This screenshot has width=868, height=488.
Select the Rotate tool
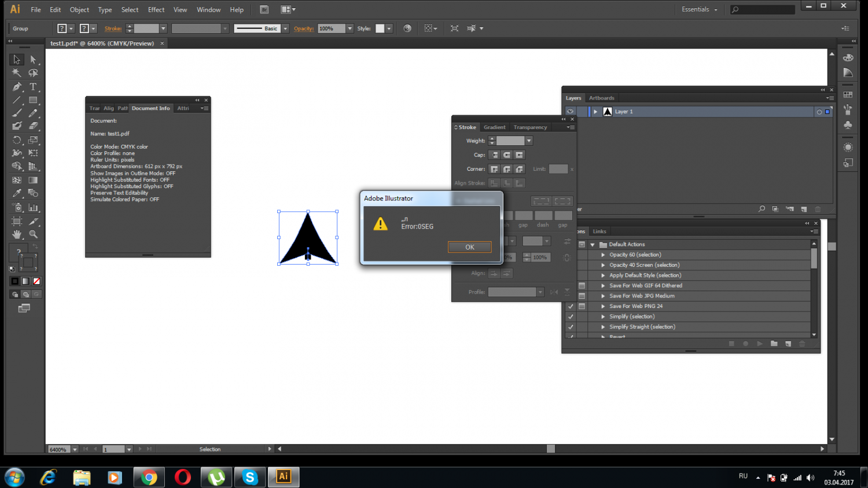click(x=17, y=140)
